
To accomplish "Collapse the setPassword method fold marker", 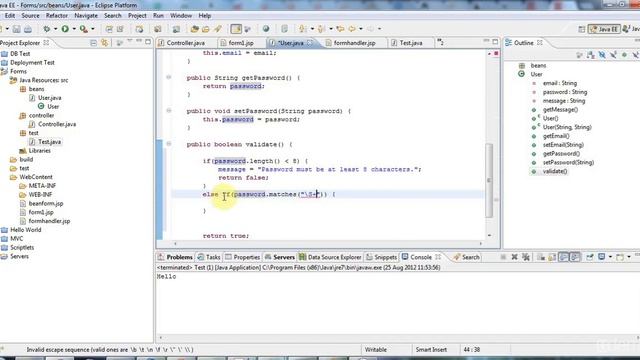I will click(169, 111).
